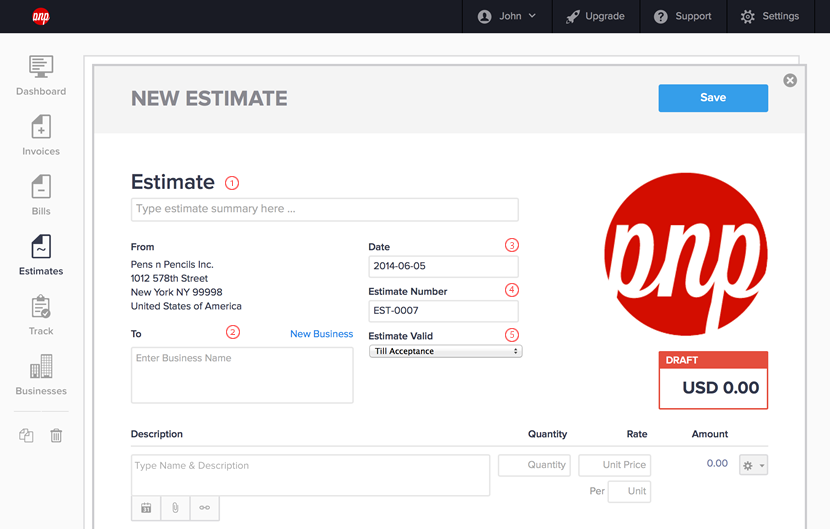Viewport: 830px width, 529px height.
Task: Click the Type Name & Description field
Action: [x=310, y=475]
